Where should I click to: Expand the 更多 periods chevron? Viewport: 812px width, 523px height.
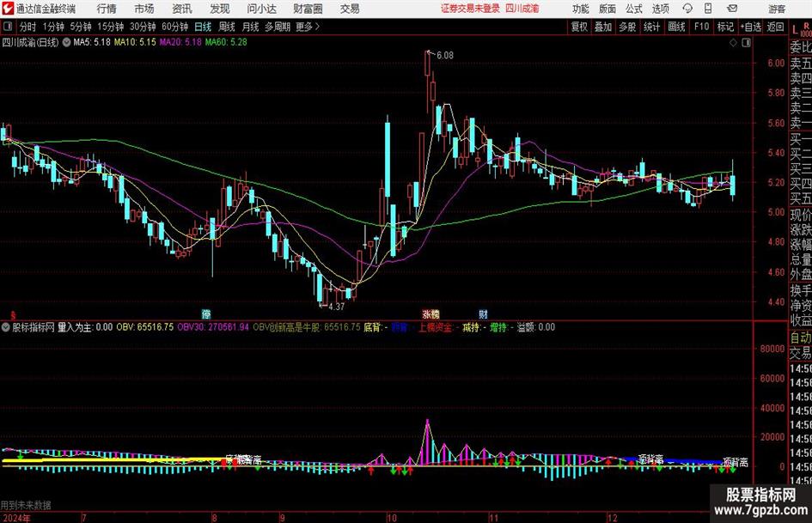pos(317,27)
